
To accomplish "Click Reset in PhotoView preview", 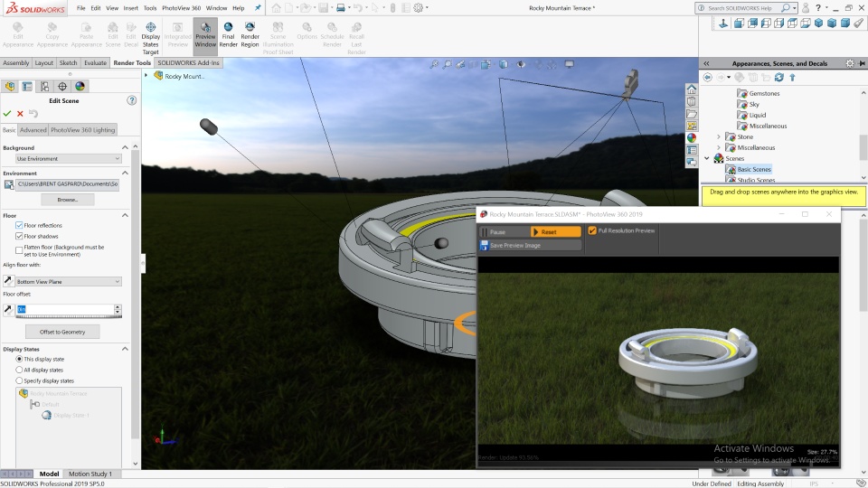I will pyautogui.click(x=556, y=232).
